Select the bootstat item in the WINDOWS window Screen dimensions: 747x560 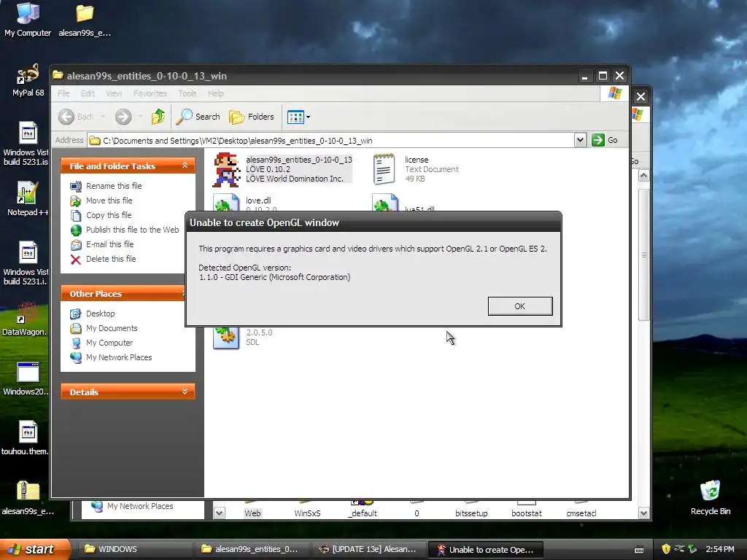point(527,513)
